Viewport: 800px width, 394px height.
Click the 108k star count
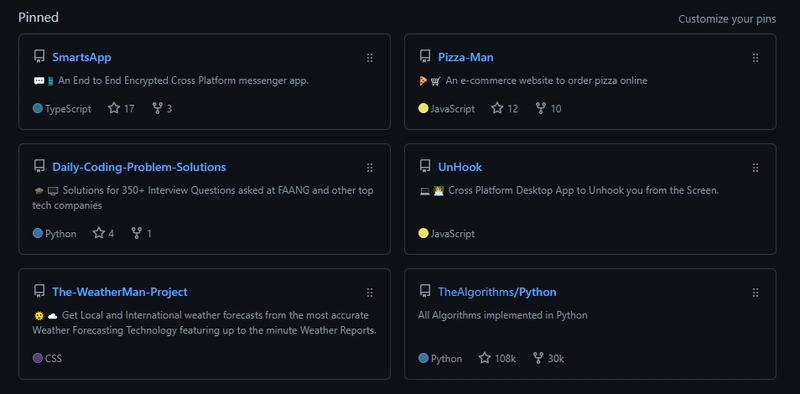coord(505,359)
